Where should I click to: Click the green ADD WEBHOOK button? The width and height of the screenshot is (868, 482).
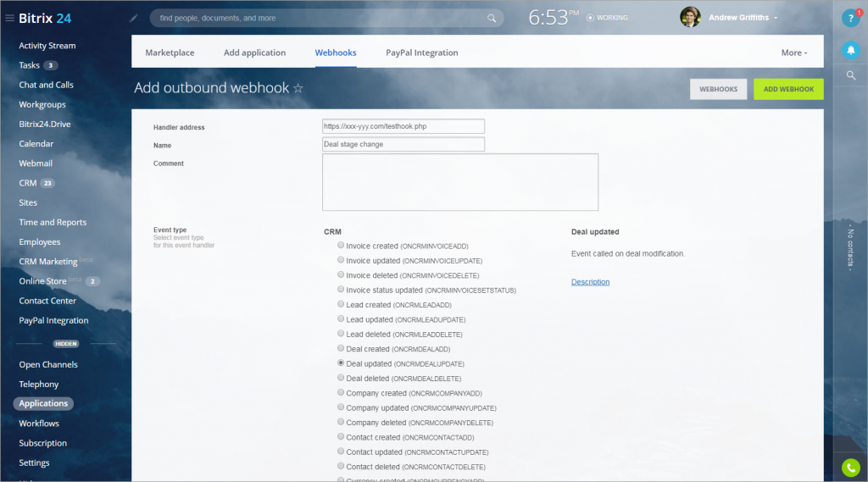(x=788, y=89)
